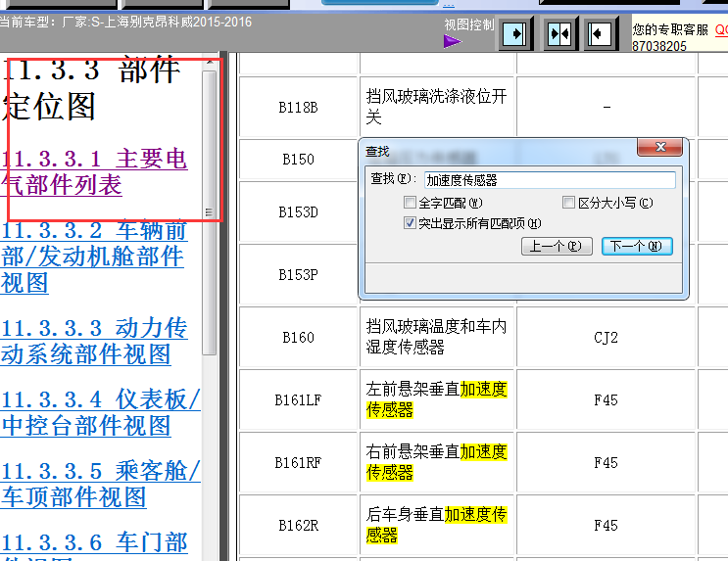
Task: Click the QQ customer service link
Action: (x=720, y=29)
